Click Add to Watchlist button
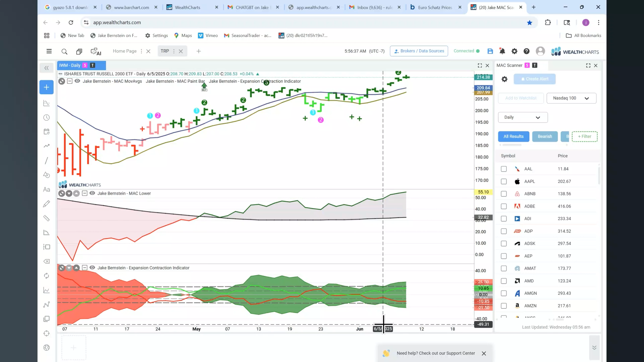Image resolution: width=644 pixels, height=362 pixels. [521, 98]
